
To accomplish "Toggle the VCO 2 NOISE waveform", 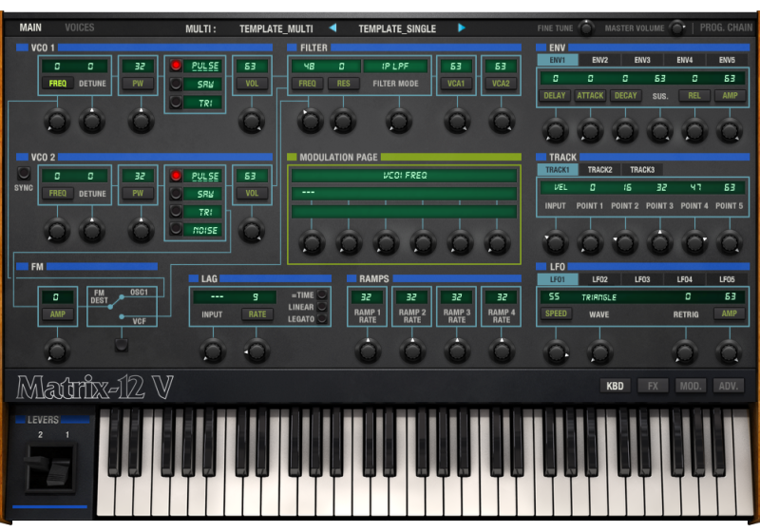I will pyautogui.click(x=176, y=229).
